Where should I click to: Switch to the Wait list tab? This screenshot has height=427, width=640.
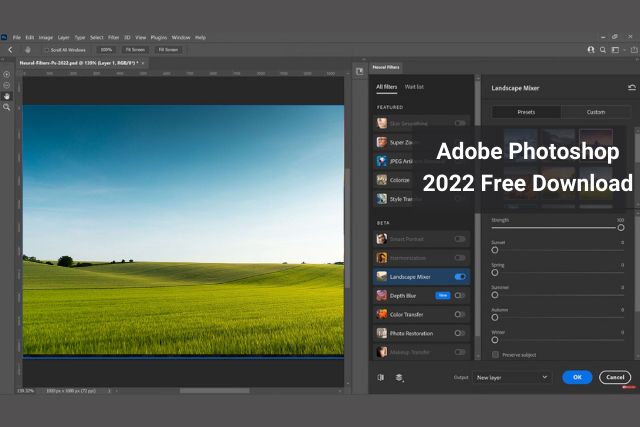tap(414, 87)
